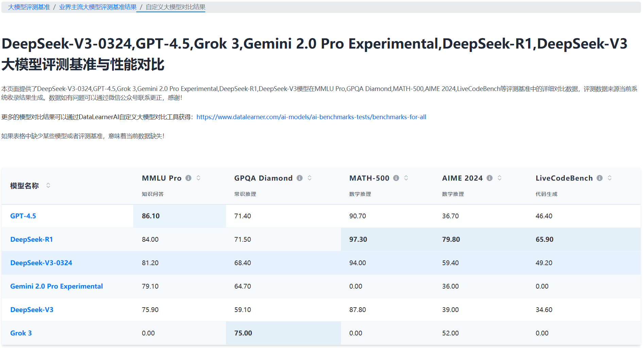The width and height of the screenshot is (644, 348).
Task: Click the AIME 2024 info icon
Action: (x=489, y=178)
